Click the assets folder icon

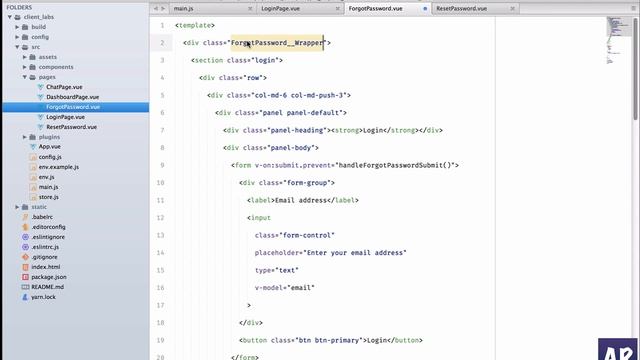tap(33, 57)
